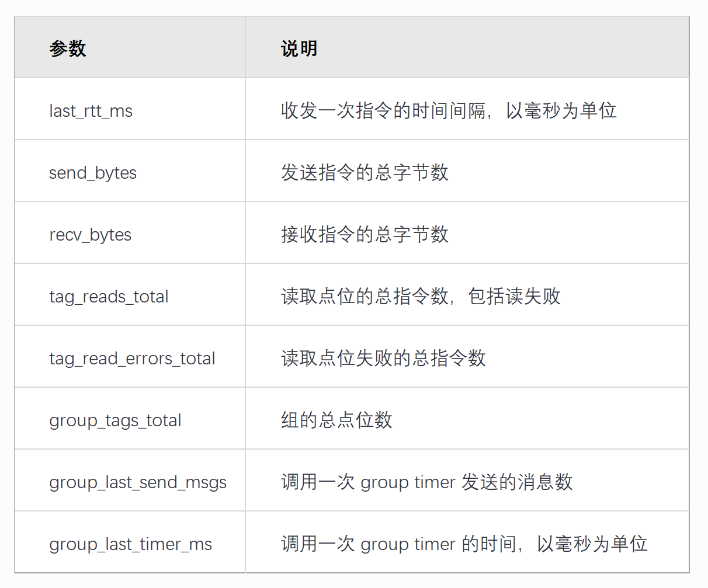Click the send_bytes parameter name
This screenshot has width=708, height=588.
93,173
